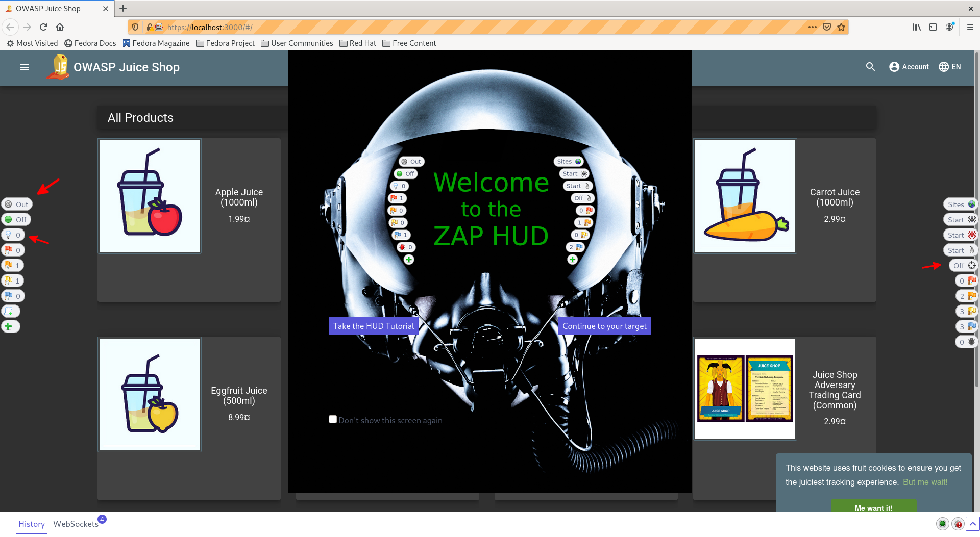The width and height of the screenshot is (980, 537).
Task: Add a tool with green plus in left panel
Action: pyautogui.click(x=10, y=327)
